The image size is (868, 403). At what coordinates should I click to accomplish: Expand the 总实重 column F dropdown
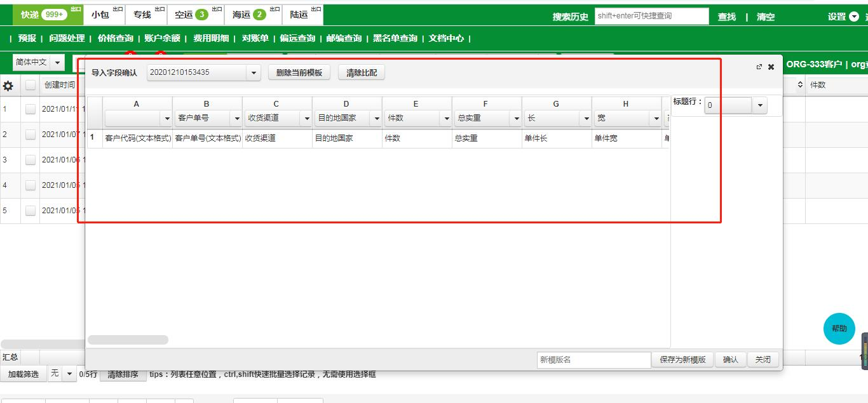517,119
